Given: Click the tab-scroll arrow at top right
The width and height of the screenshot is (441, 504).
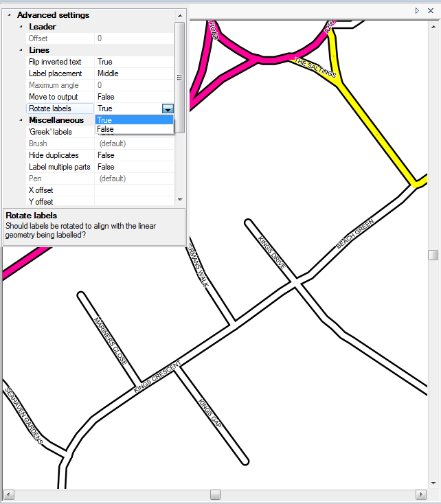Looking at the screenshot, I should (x=417, y=11).
